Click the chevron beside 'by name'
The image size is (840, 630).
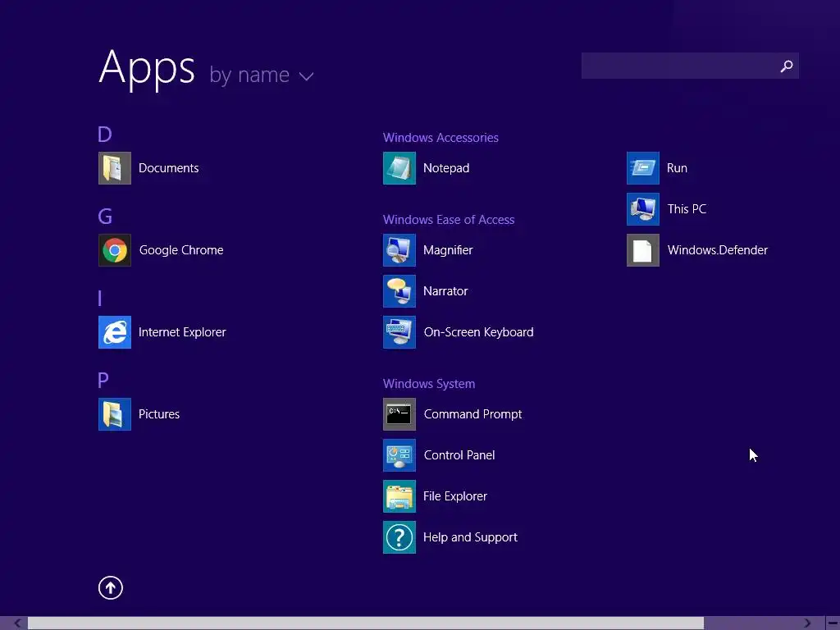coord(307,76)
